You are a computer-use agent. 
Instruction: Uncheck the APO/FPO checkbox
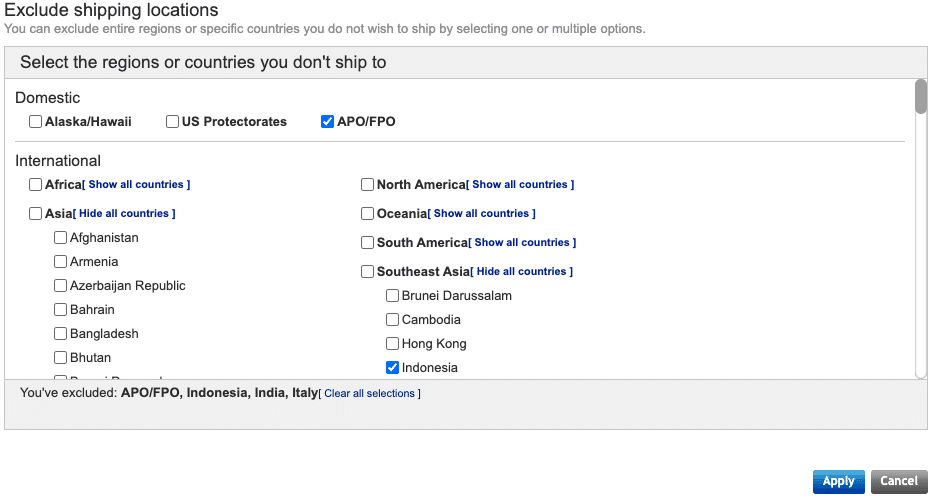[327, 122]
